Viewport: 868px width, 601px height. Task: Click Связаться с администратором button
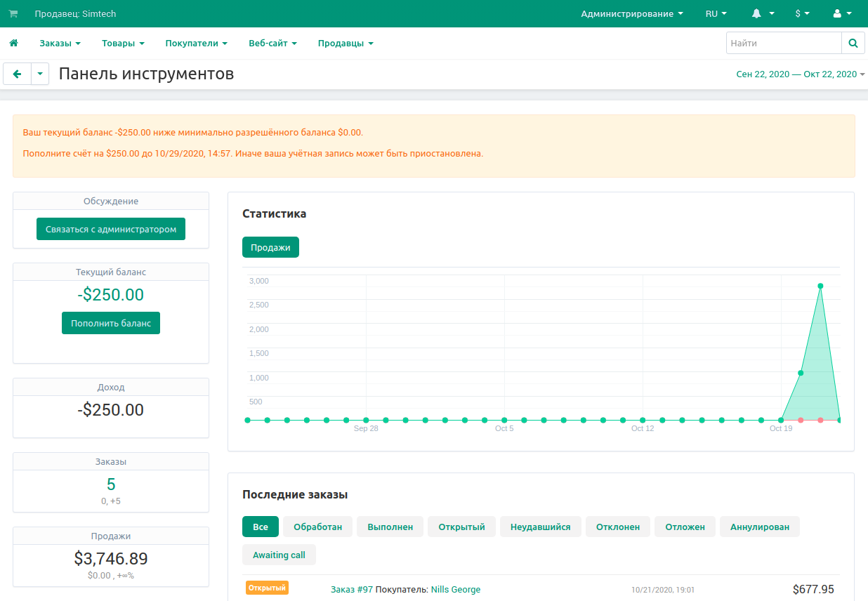[x=111, y=229]
